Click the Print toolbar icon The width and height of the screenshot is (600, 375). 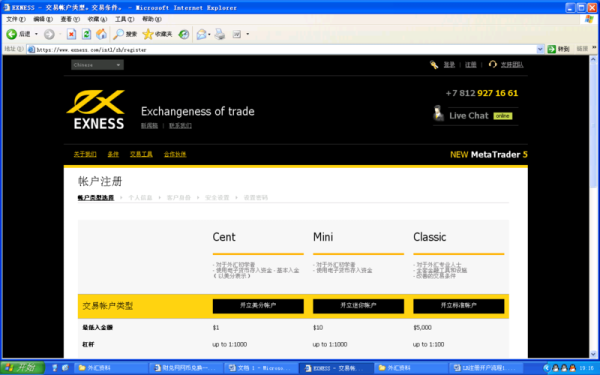220,34
